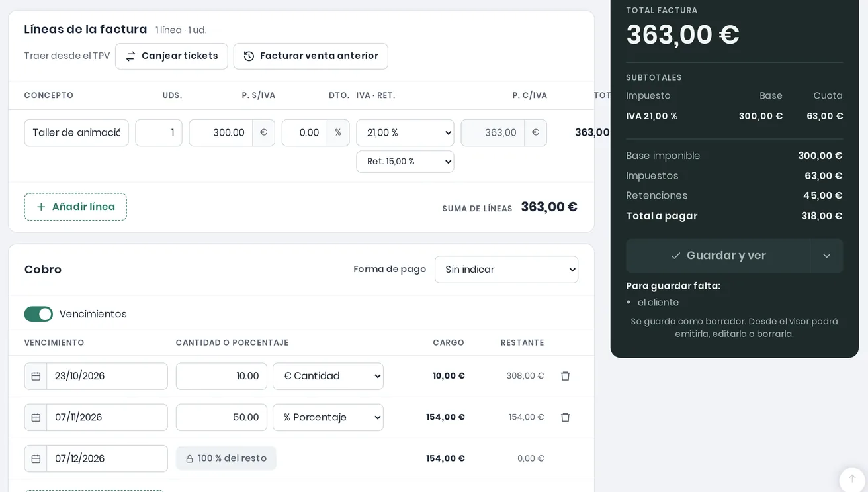Viewport: 868px width, 492px height.
Task: Edit the Taller de animación concept field
Action: 76,132
